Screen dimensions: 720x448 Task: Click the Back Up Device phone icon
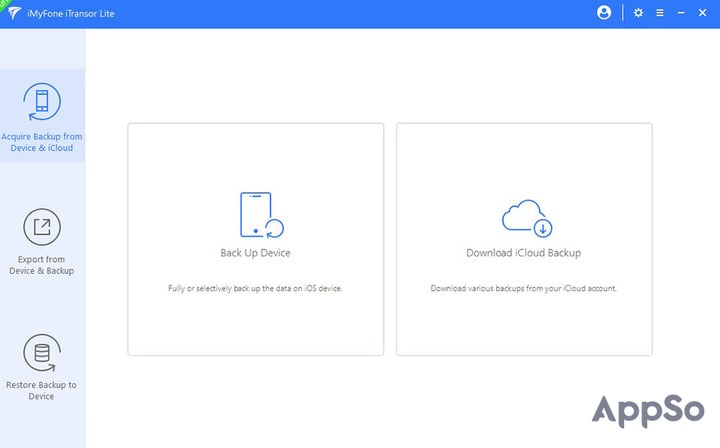[x=262, y=215]
